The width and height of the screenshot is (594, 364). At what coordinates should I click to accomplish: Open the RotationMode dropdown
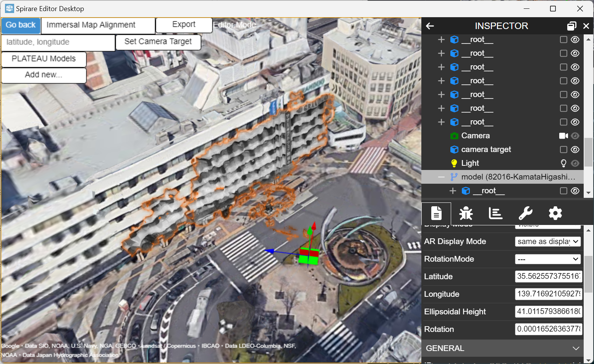[548, 259]
